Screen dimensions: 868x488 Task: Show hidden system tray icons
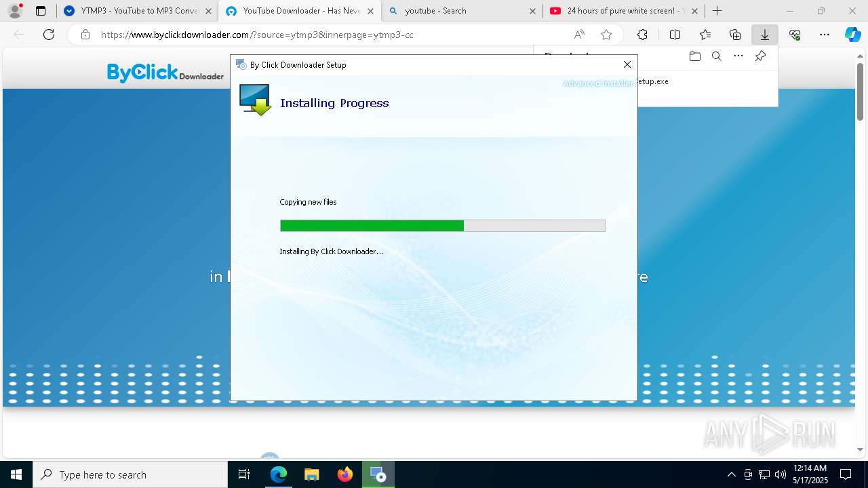coord(731,474)
